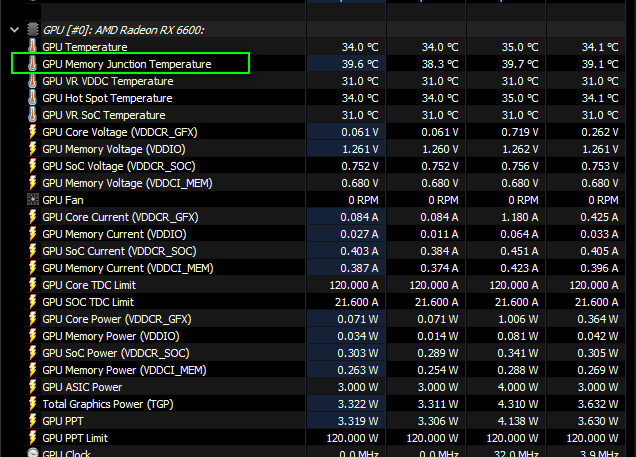Click the 4.138 W GPU PPT maximum value

518,422
